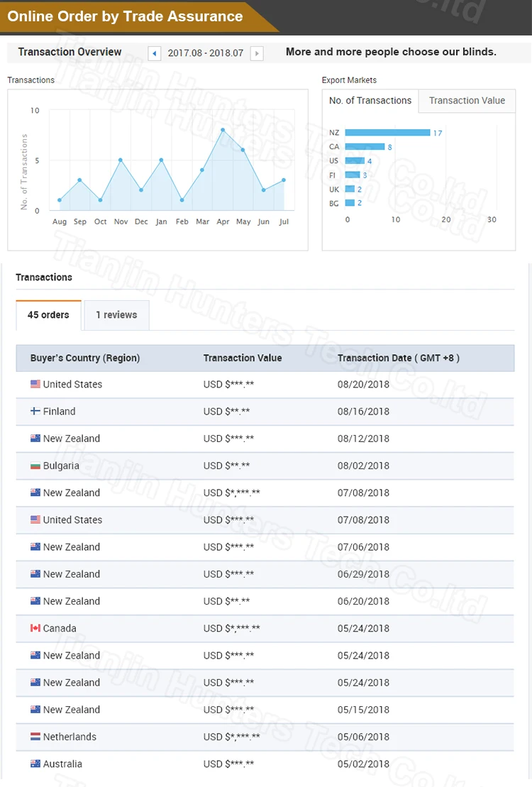The height and width of the screenshot is (787, 532).
Task: Click the Buyer's Country (Region) column header
Action: point(85,358)
